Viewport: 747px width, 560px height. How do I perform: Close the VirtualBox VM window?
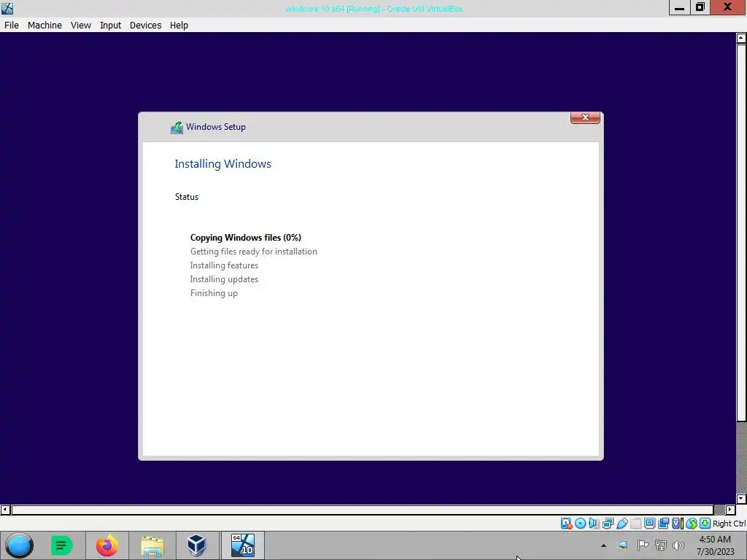click(x=728, y=7)
